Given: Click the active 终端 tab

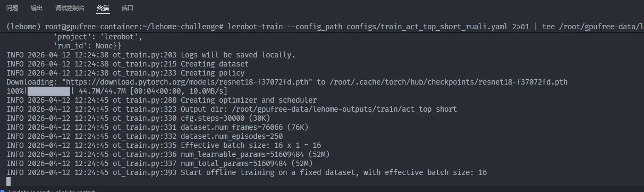Looking at the screenshot, I should (103, 8).
